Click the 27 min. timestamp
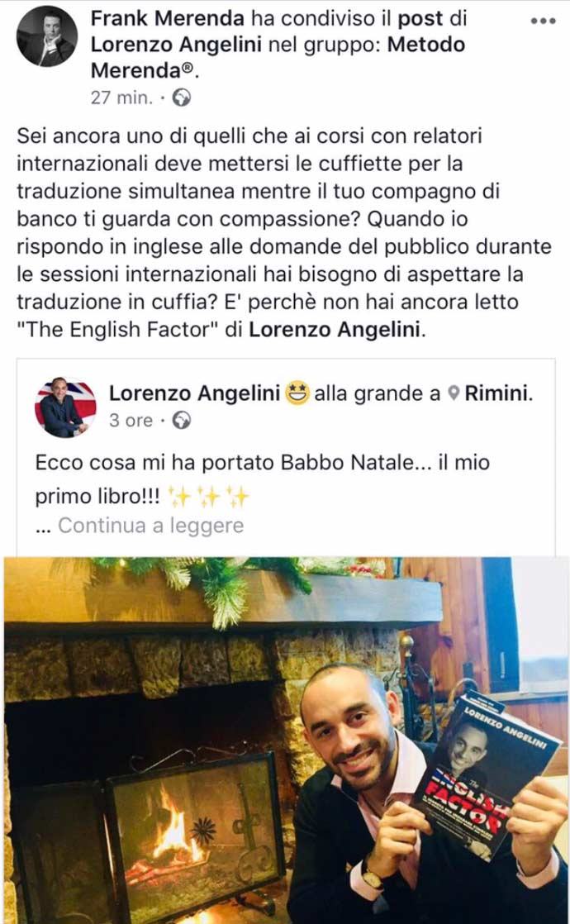570x924 pixels. (x=121, y=98)
